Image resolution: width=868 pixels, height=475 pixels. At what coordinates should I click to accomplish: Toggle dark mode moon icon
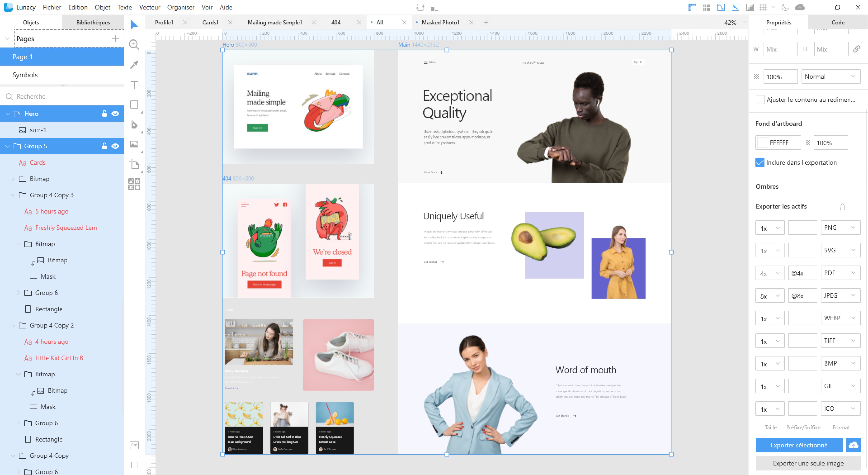point(785,7)
